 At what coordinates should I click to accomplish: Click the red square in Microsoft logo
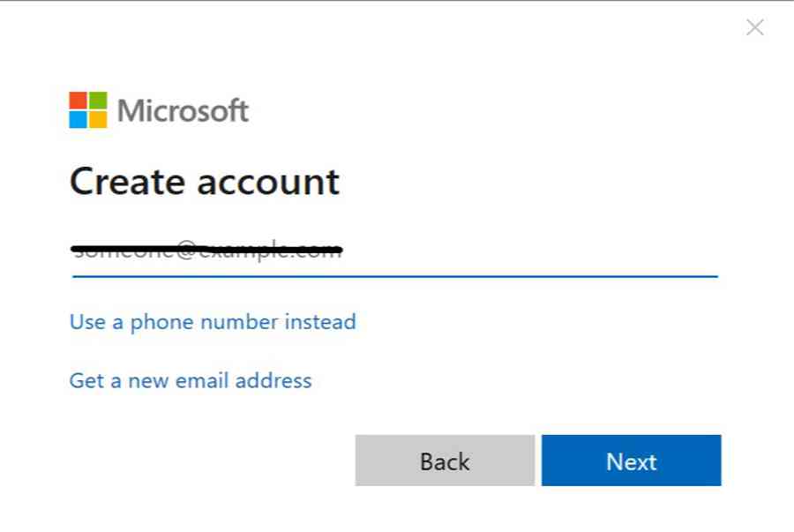(78, 101)
